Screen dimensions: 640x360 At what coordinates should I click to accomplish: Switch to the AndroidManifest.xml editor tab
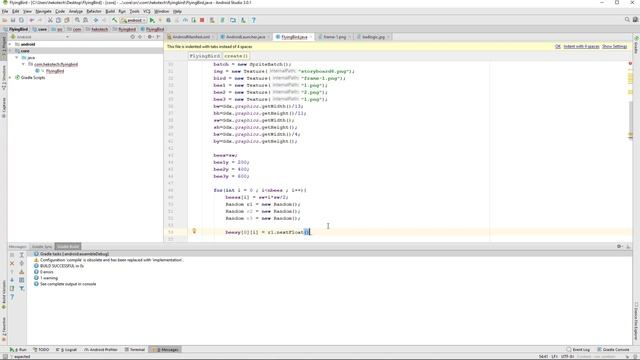click(191, 37)
